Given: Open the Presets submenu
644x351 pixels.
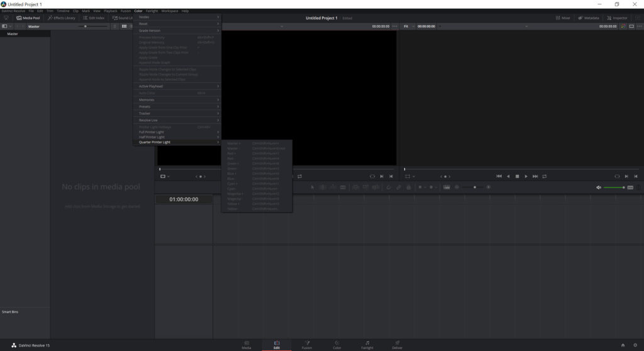Looking at the screenshot, I should [x=177, y=106].
